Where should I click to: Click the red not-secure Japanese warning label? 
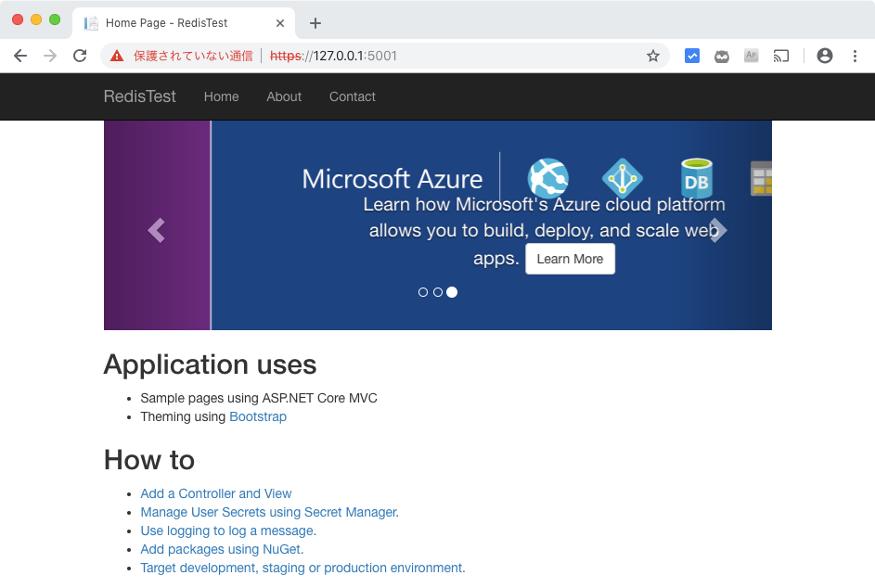point(193,56)
